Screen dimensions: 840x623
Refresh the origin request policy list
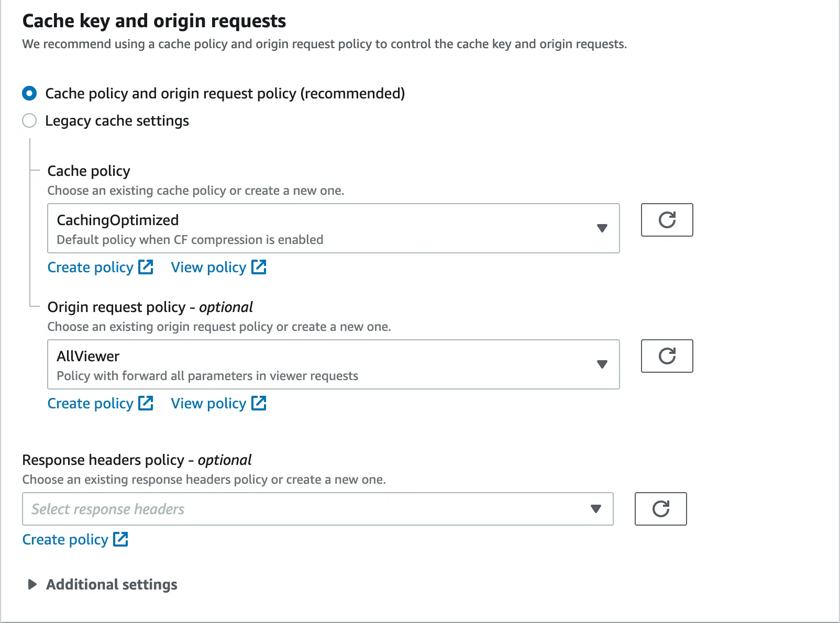[x=667, y=356]
